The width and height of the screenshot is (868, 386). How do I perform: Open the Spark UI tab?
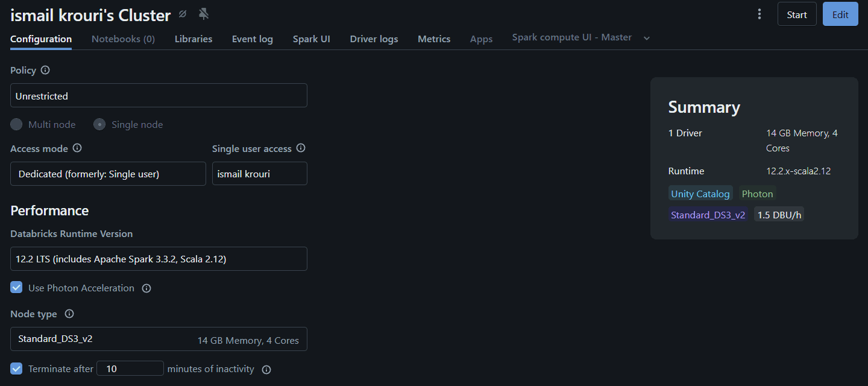tap(312, 39)
